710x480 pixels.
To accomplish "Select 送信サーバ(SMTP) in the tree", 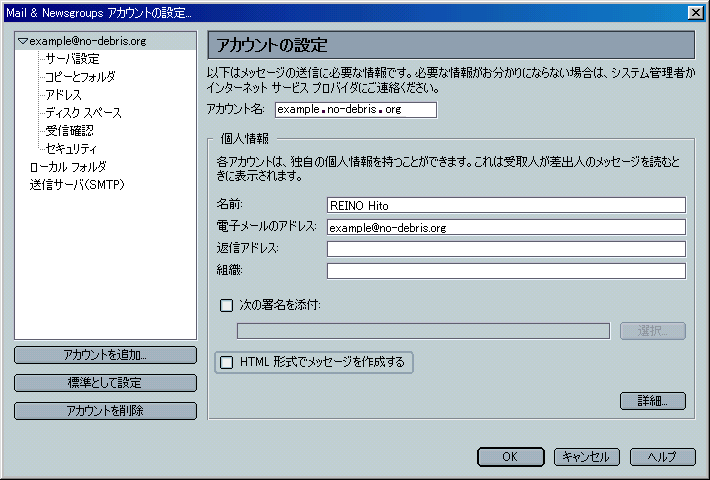I will tap(77, 185).
